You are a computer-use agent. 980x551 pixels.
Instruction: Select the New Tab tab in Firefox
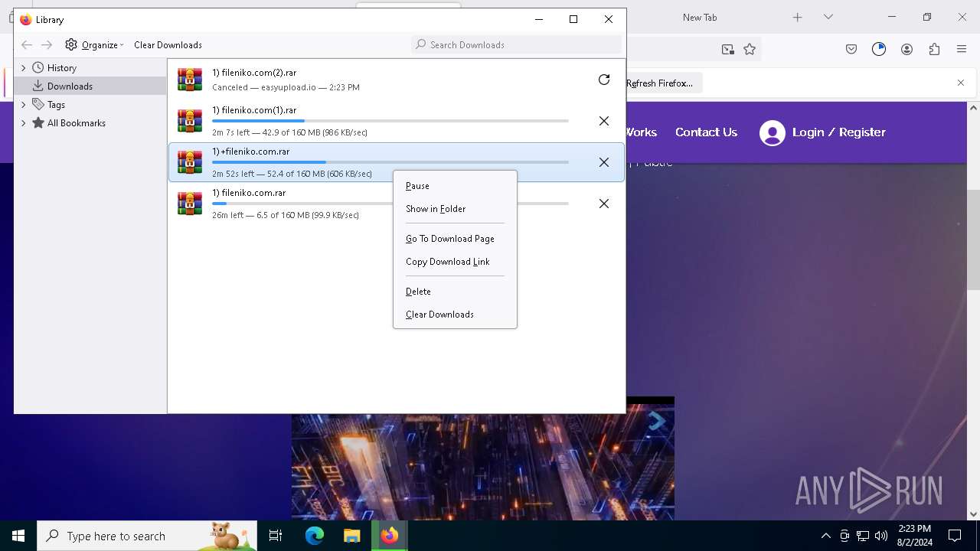(700, 17)
